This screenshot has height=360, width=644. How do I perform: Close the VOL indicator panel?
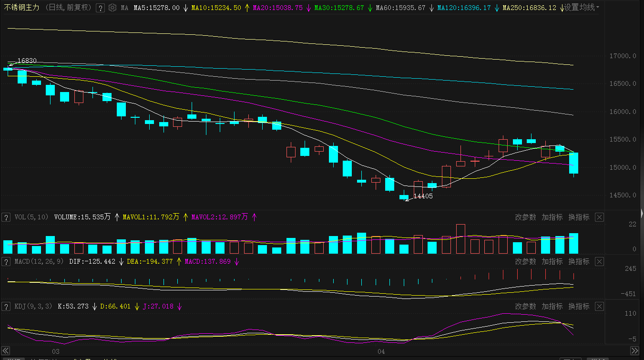point(600,217)
